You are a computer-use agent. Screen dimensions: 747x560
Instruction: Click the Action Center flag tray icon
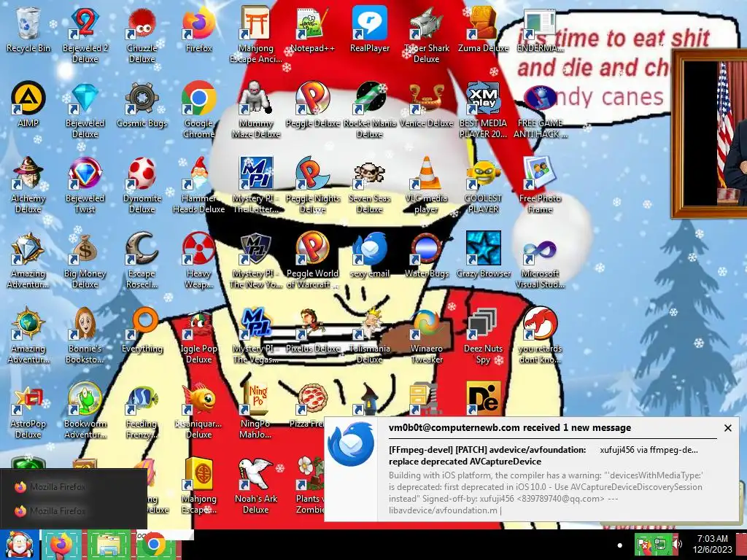click(x=643, y=544)
